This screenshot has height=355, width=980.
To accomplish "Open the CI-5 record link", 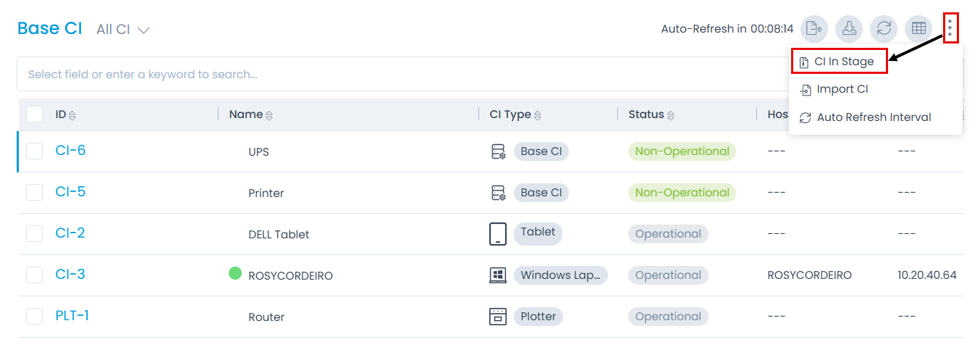I will 70,192.
